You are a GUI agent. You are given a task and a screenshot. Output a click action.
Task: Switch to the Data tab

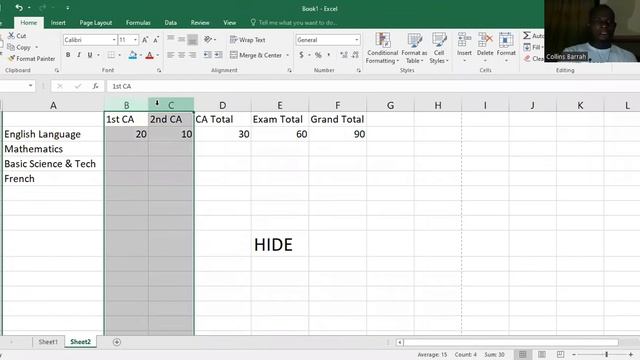click(x=171, y=22)
